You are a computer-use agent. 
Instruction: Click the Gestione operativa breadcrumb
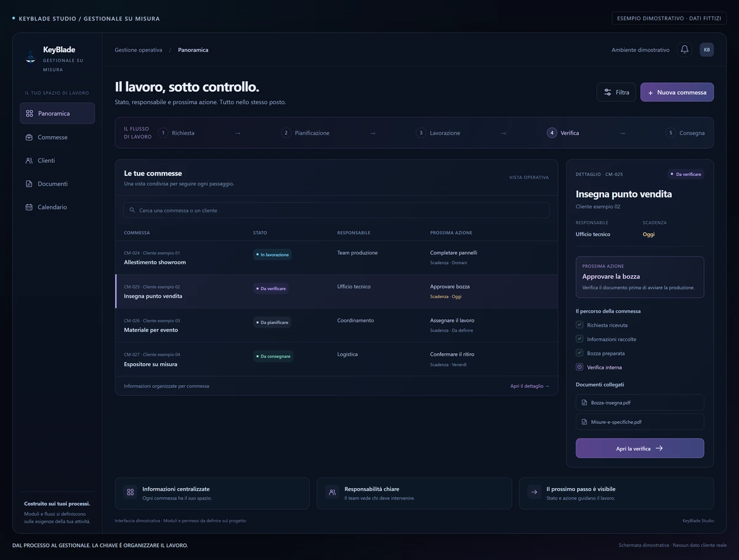pyautogui.click(x=139, y=50)
